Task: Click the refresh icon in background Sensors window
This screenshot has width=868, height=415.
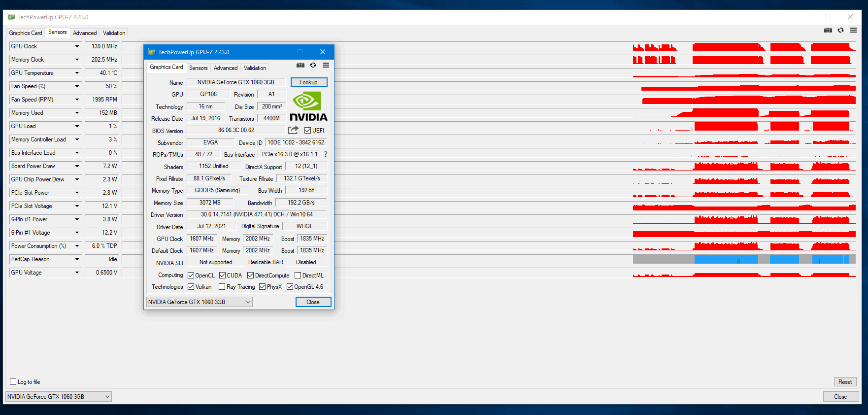Action: tap(840, 30)
